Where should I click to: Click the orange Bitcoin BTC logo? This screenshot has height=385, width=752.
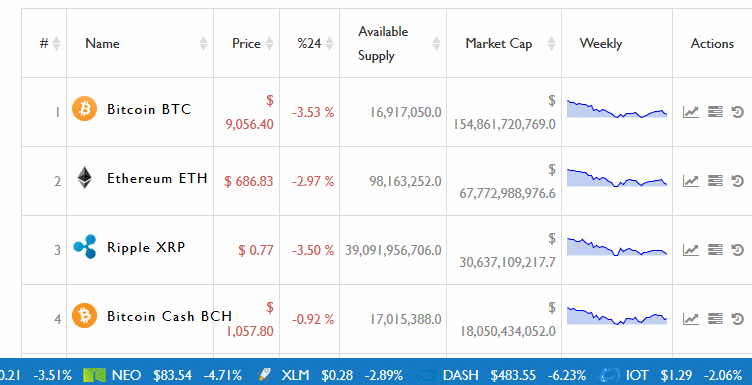tap(84, 109)
